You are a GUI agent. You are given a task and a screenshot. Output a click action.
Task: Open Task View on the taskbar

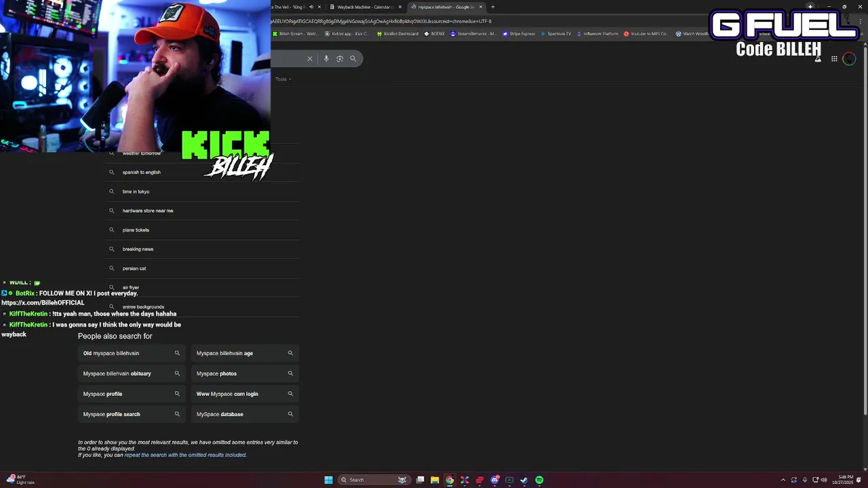click(420, 480)
